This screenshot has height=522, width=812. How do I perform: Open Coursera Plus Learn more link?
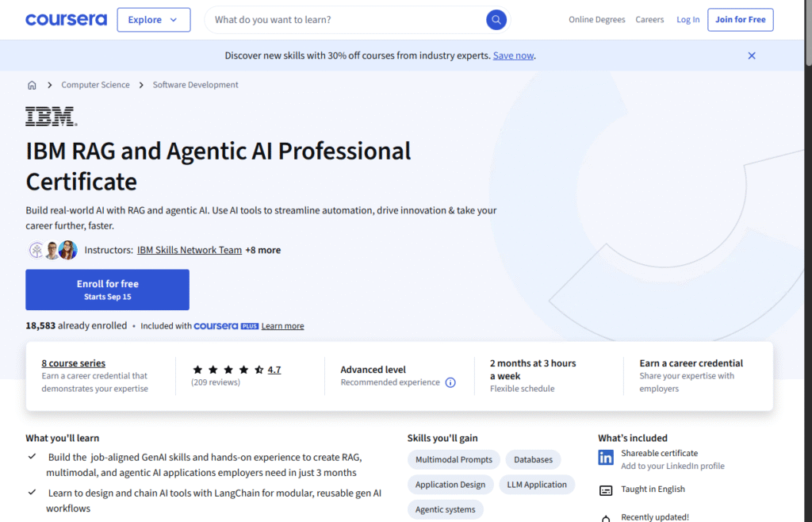point(283,326)
